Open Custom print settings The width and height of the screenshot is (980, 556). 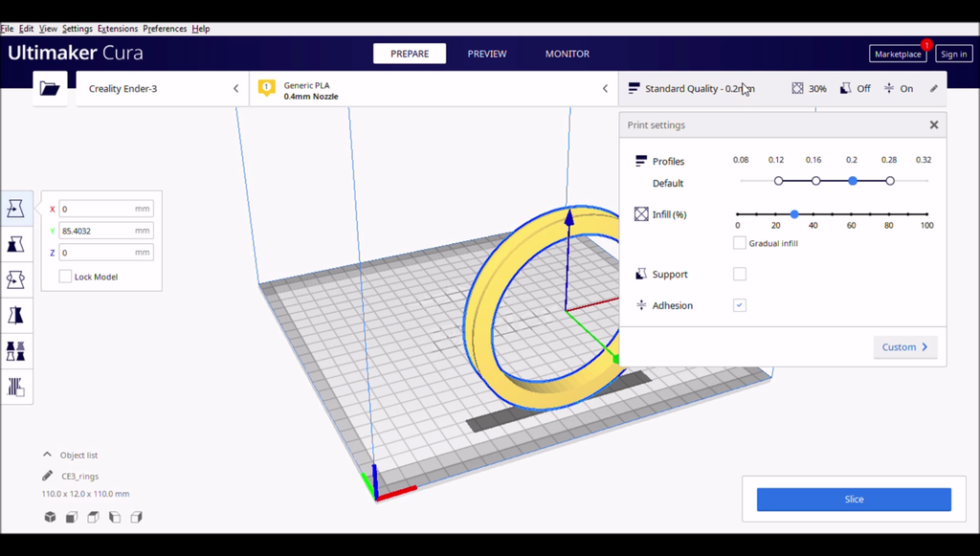point(904,347)
